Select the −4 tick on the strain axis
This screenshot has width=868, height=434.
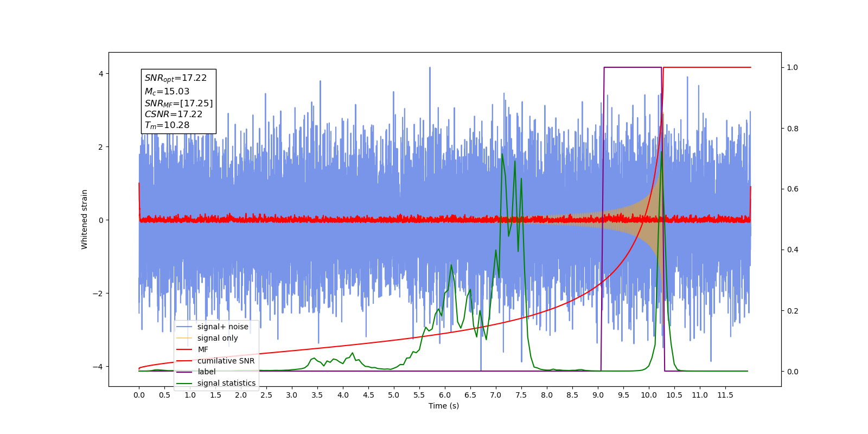98,367
